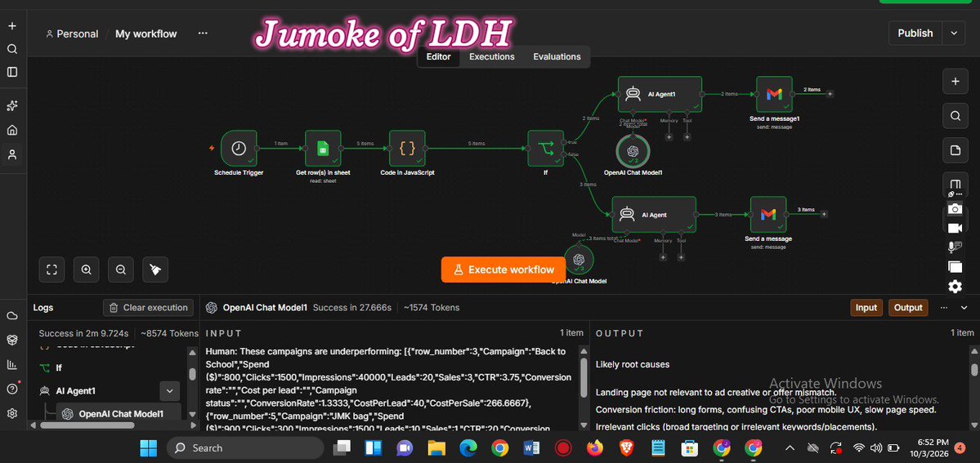Select the Send a message Gmail node
Viewport: 980px width, 463px height.
tap(768, 214)
